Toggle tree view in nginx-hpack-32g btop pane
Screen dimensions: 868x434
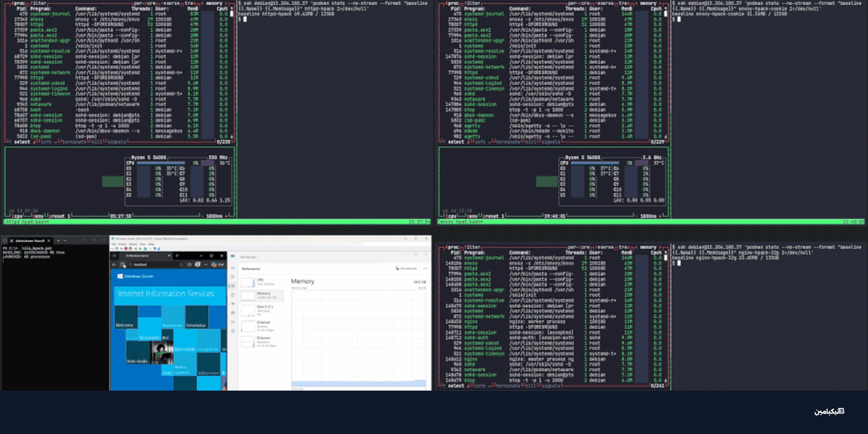(624, 247)
